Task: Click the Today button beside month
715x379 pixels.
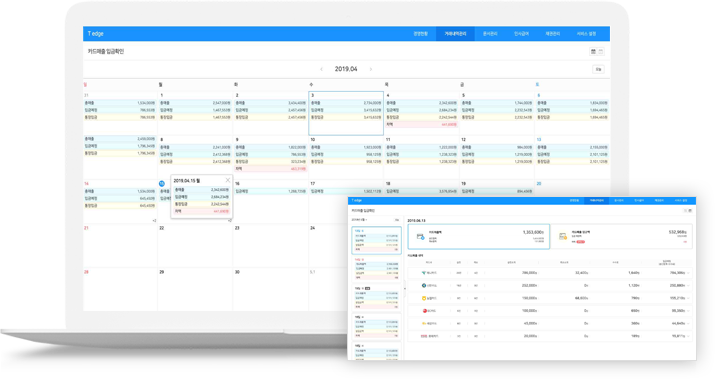Action: coord(598,69)
